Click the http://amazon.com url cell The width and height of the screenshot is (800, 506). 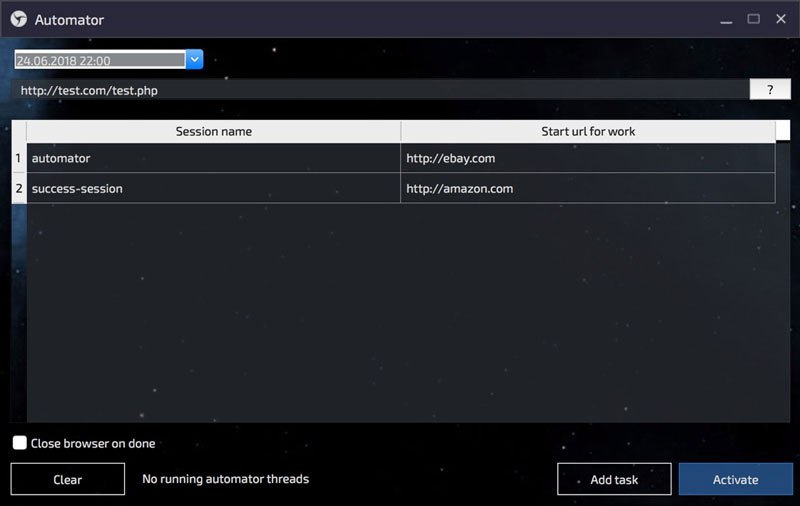[588, 188]
